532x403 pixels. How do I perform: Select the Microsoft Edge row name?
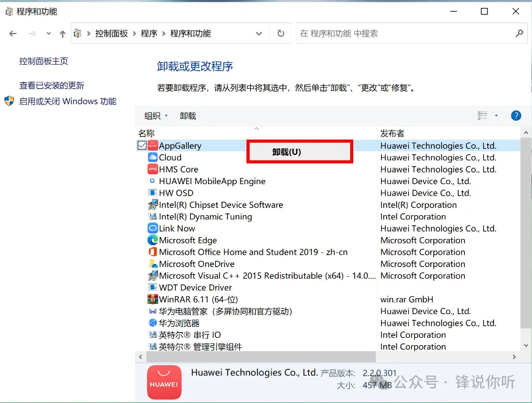(x=188, y=240)
